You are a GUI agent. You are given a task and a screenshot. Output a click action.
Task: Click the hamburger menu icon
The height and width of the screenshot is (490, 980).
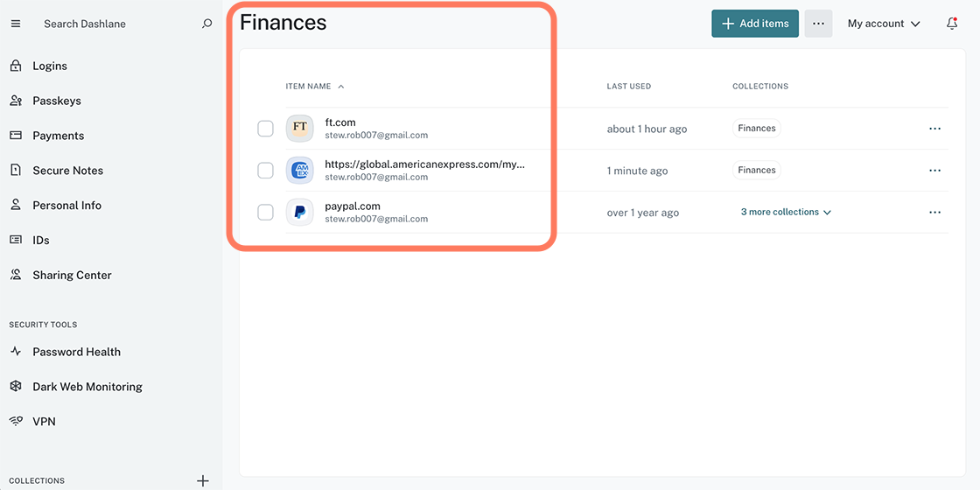tap(15, 24)
